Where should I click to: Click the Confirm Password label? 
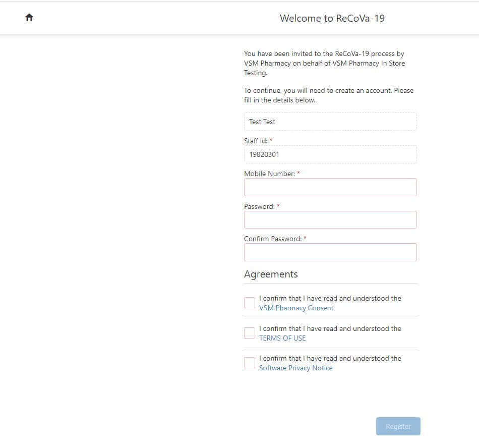coord(273,239)
